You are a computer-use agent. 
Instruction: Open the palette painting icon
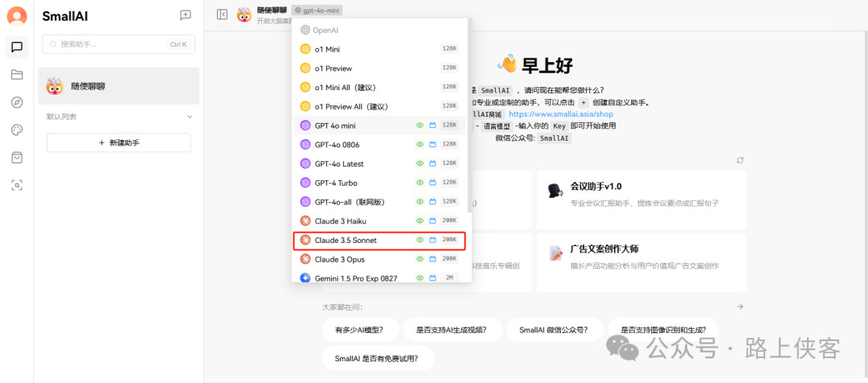(17, 130)
